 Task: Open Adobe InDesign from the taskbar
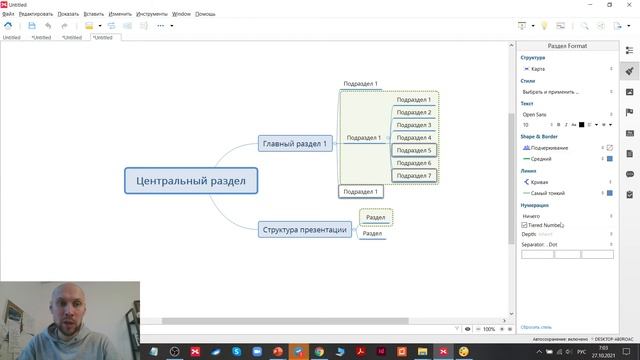pyautogui.click(x=381, y=351)
